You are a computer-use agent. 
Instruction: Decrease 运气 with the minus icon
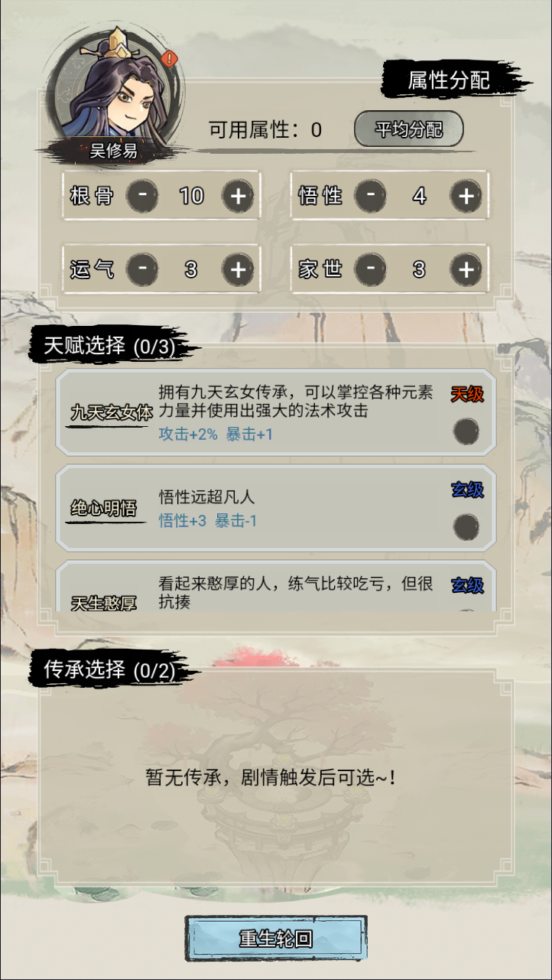coord(142,269)
